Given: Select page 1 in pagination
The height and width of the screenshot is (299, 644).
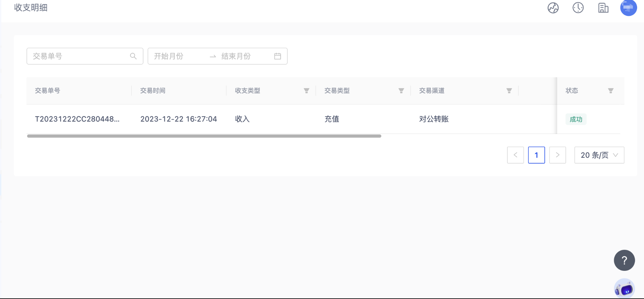Looking at the screenshot, I should (x=536, y=155).
